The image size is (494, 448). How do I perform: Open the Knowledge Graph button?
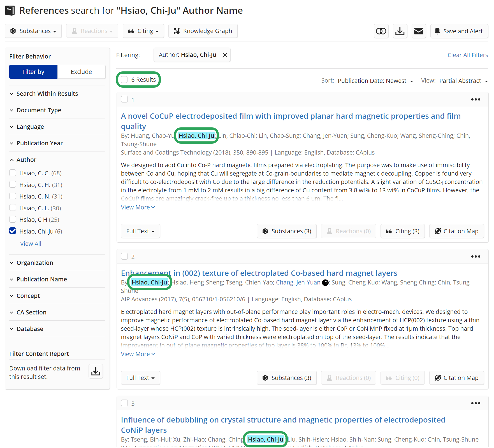tap(203, 31)
